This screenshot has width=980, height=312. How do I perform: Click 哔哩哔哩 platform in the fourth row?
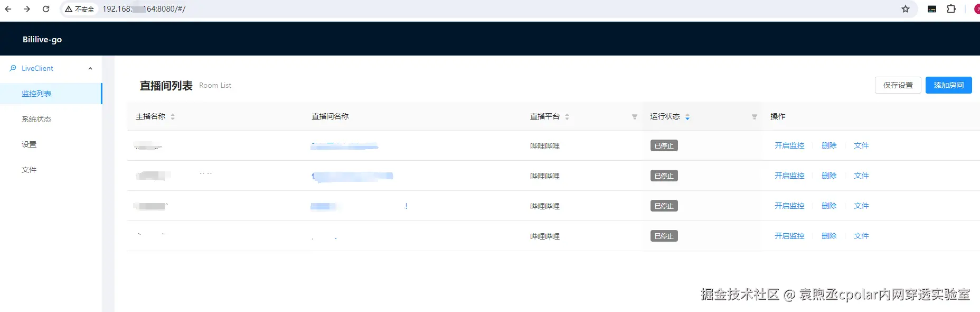tap(545, 236)
